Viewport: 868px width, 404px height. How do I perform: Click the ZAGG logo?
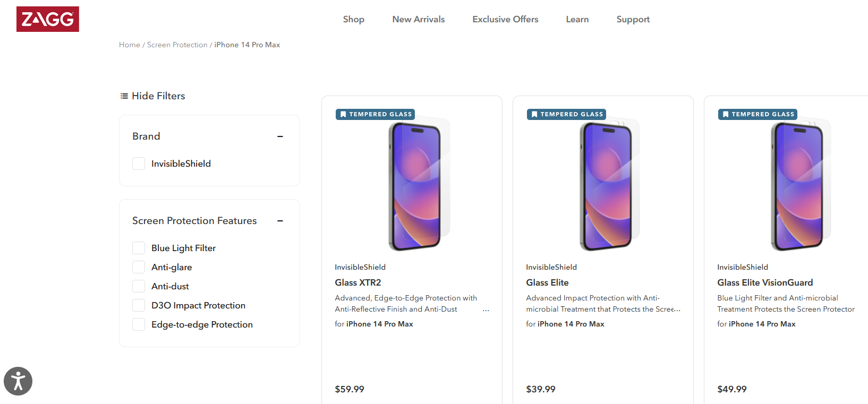tap(47, 19)
